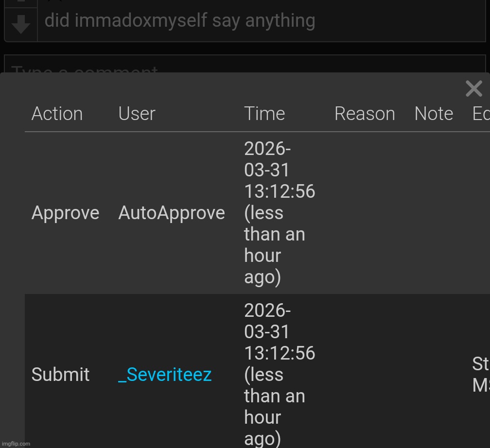Image resolution: width=490 pixels, height=448 pixels.
Task: Open the _Severiteez user profile link
Action: pyautogui.click(x=165, y=375)
